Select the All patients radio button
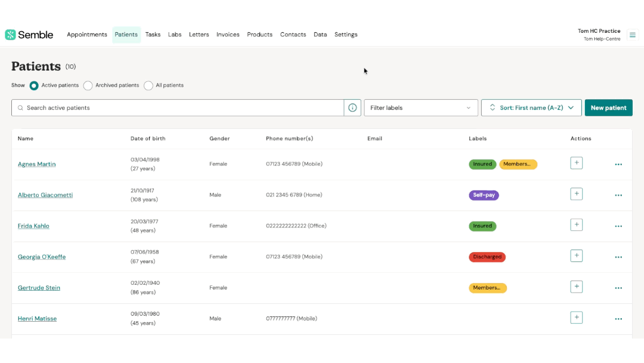The image size is (644, 363). [148, 85]
